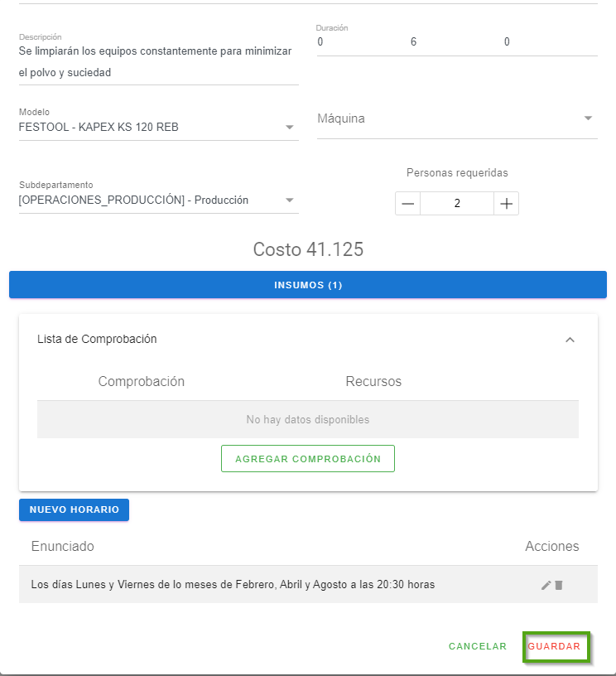Open the Modelo dropdown
The image size is (616, 676).
click(x=289, y=128)
